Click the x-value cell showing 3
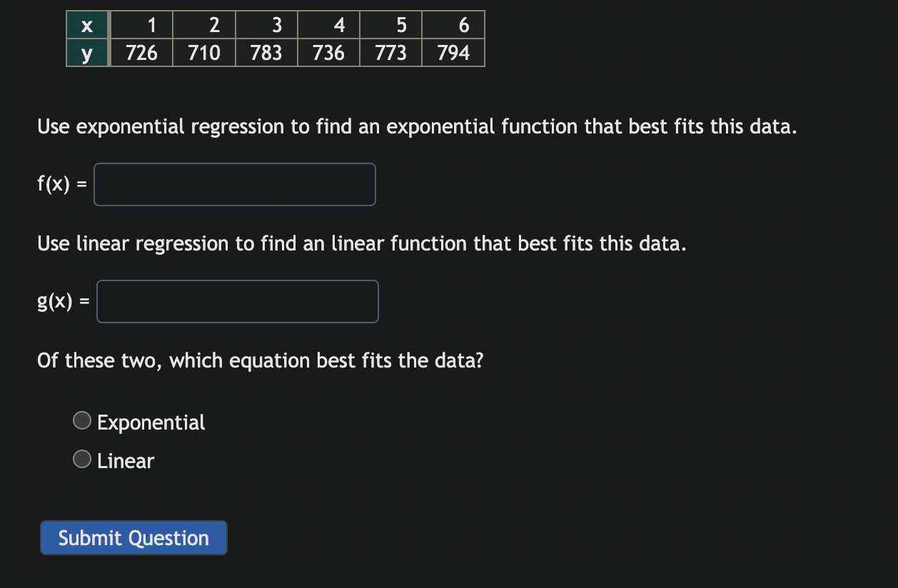 coord(266,26)
